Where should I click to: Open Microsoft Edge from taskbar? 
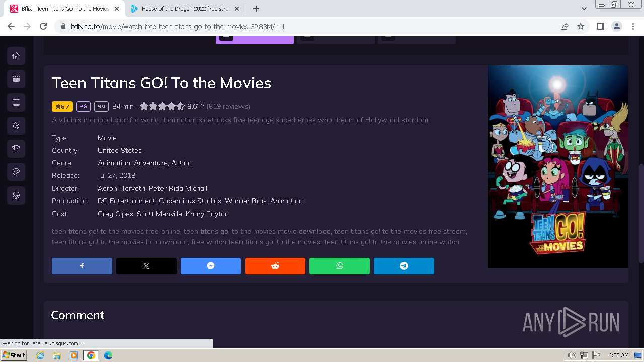108,355
